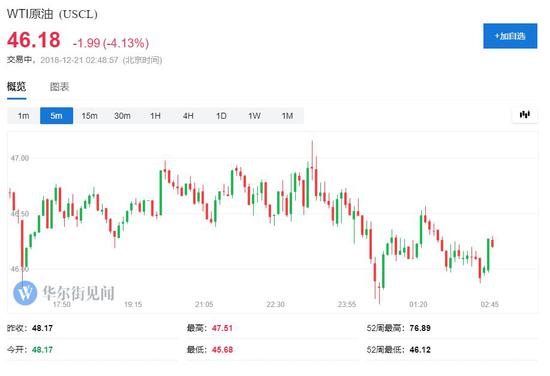
Task: Click the 华尔街见闻 W logo watermark
Action: tap(25, 293)
